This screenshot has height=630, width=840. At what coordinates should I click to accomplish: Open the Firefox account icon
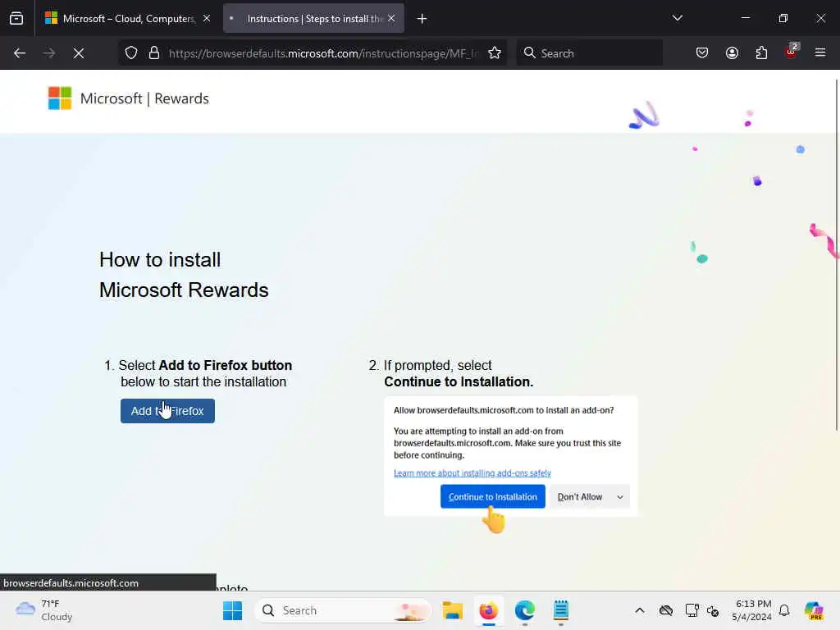tap(732, 53)
